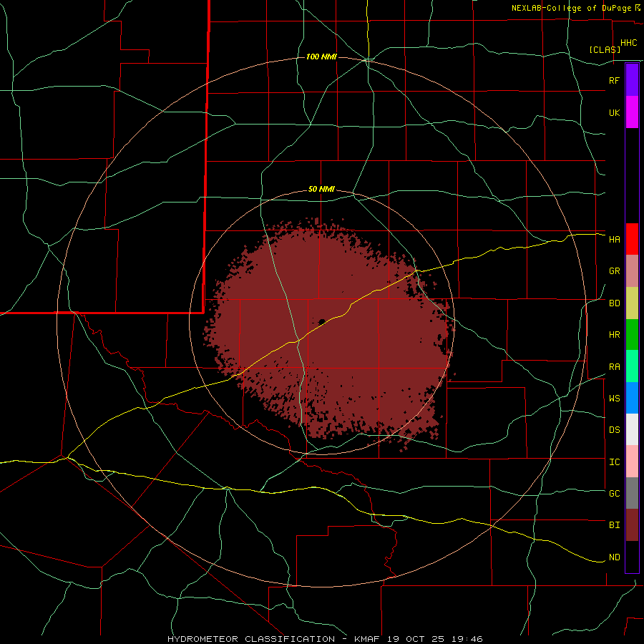Click the '19:46' timestamp
Screen dimensions: 644x644
click(468, 639)
